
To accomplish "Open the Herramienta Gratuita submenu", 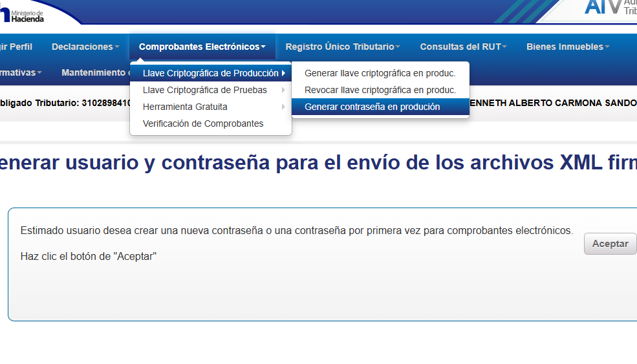I will pos(185,107).
